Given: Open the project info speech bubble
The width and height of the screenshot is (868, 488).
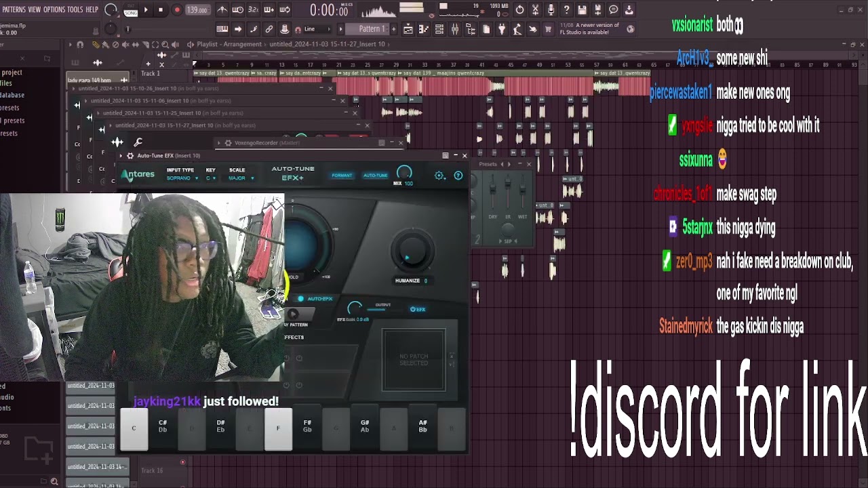Looking at the screenshot, I should pos(613,9).
